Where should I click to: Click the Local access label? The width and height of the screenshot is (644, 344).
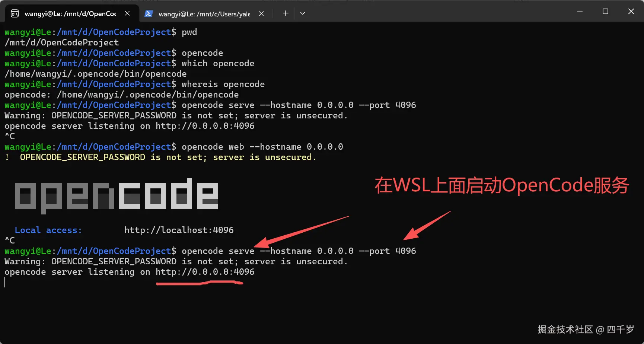48,230
